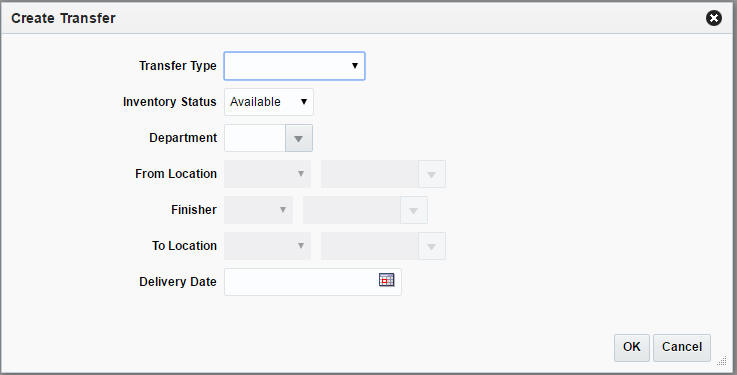Open the Transfer Type dropdown
This screenshot has height=375, width=737.
click(294, 66)
